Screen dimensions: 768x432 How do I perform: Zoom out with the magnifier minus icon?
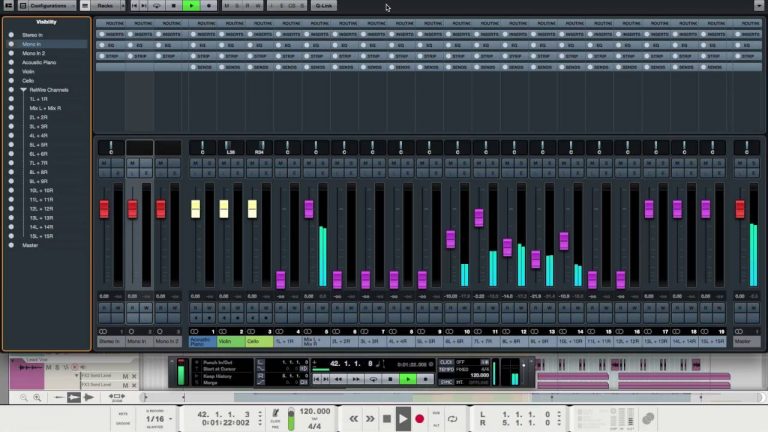[x=24, y=398]
